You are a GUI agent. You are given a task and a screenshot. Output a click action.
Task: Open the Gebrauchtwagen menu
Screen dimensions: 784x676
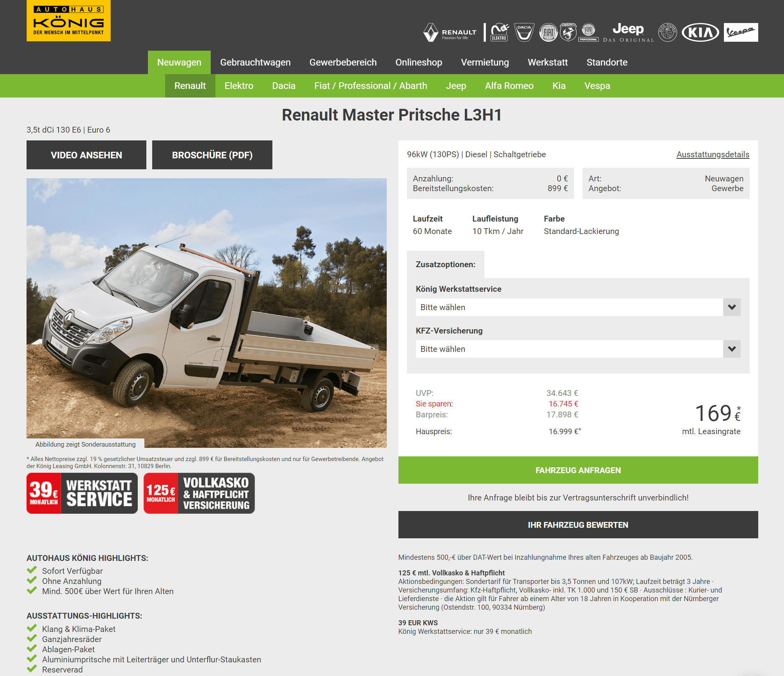point(255,62)
